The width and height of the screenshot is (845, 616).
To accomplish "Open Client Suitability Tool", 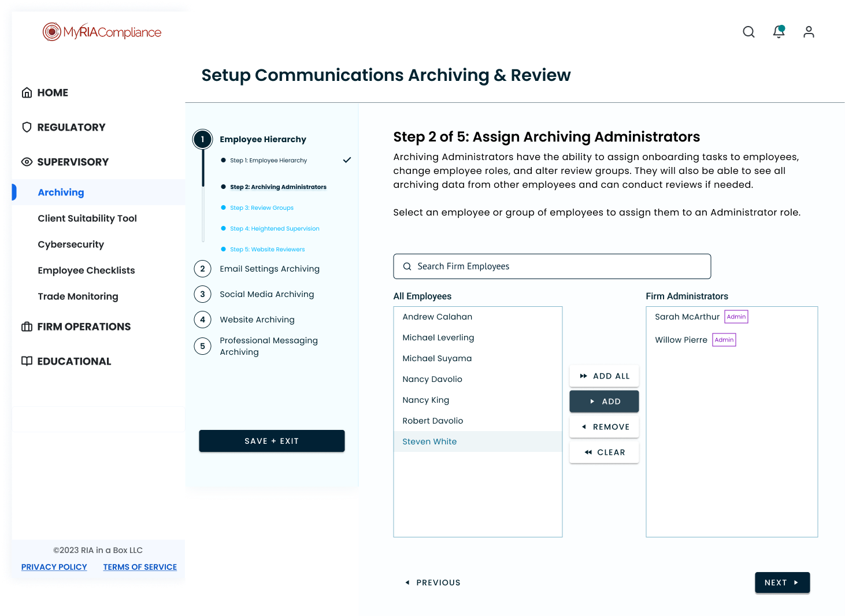I will 87,218.
